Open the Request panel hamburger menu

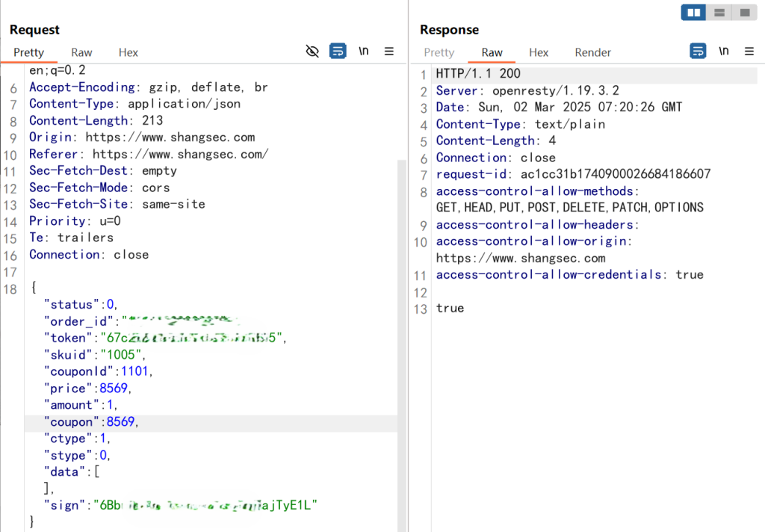[x=389, y=52]
